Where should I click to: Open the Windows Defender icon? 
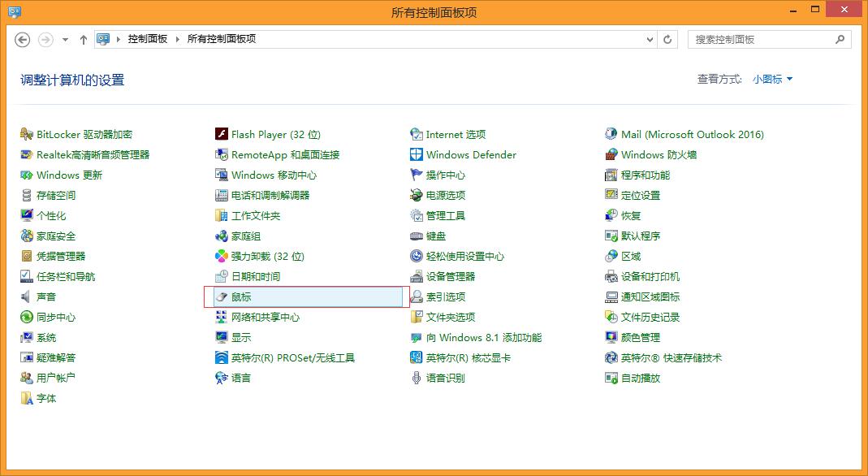pyautogui.click(x=417, y=155)
